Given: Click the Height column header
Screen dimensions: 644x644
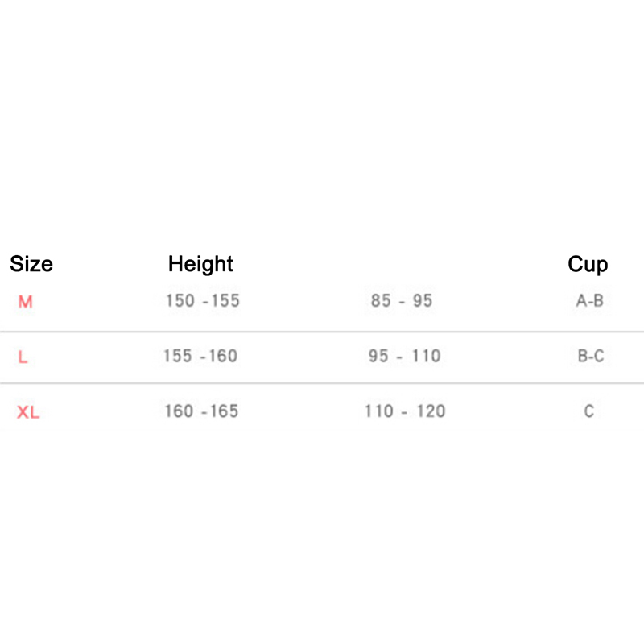Looking at the screenshot, I should [200, 264].
